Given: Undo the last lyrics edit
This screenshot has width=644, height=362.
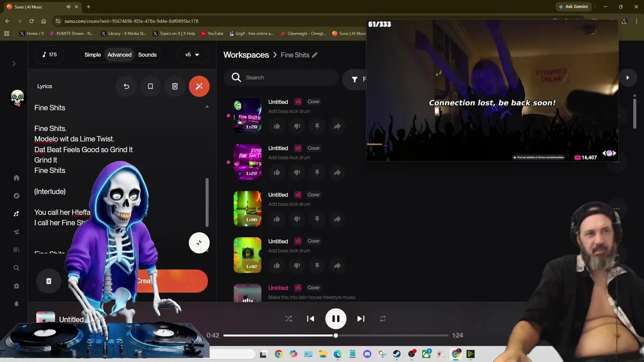Looking at the screenshot, I should click(x=126, y=86).
